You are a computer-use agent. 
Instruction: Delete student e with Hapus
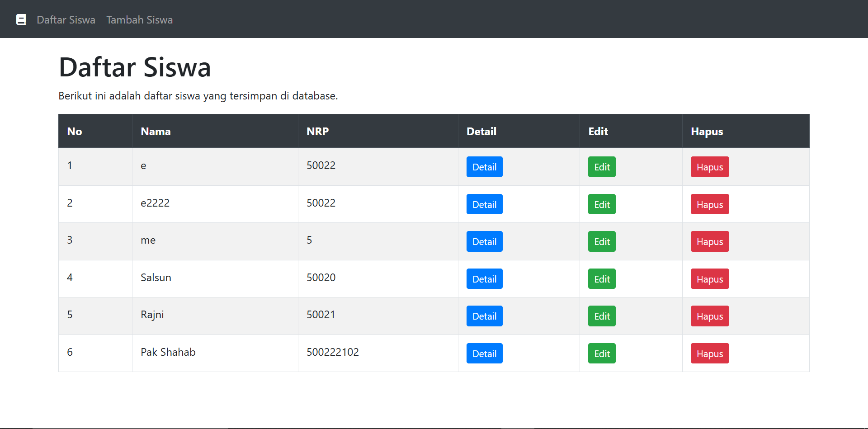tap(709, 167)
